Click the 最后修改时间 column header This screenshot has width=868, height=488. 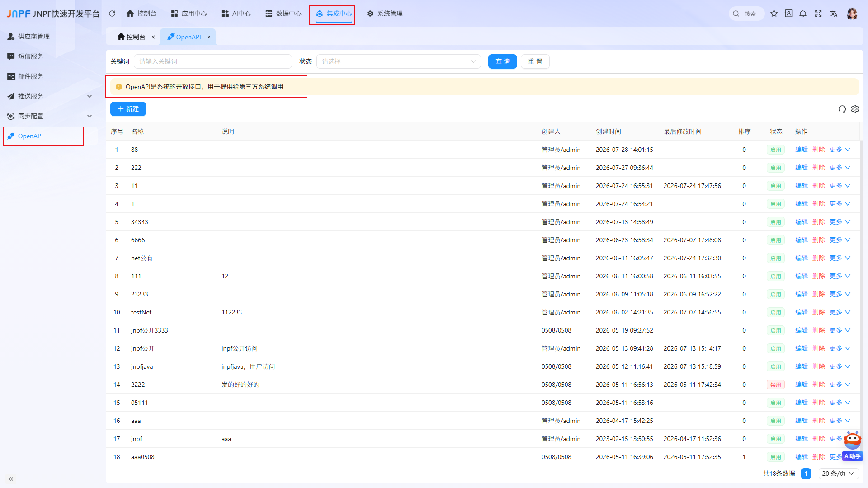click(682, 131)
